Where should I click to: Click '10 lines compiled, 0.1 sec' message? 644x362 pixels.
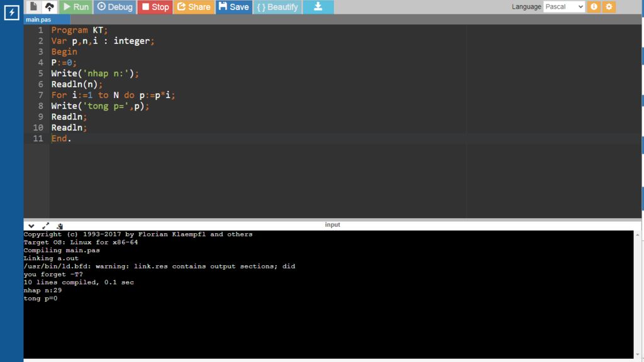click(x=79, y=282)
